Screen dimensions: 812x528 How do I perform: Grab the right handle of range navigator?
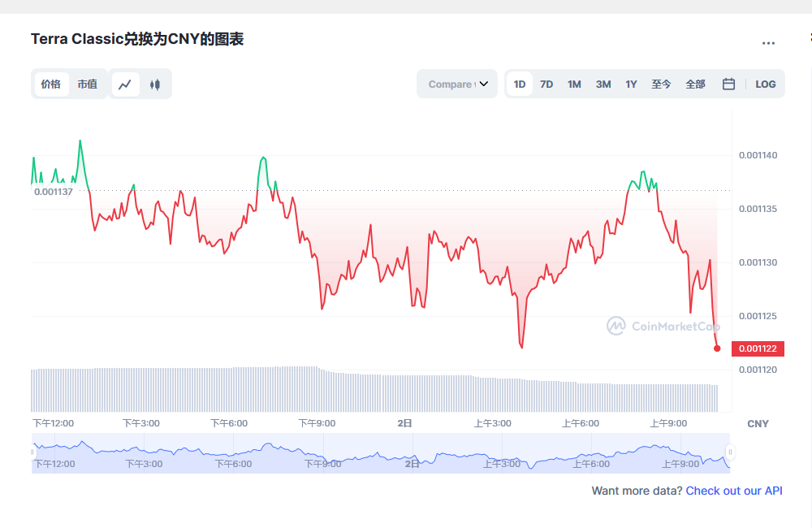(x=730, y=452)
